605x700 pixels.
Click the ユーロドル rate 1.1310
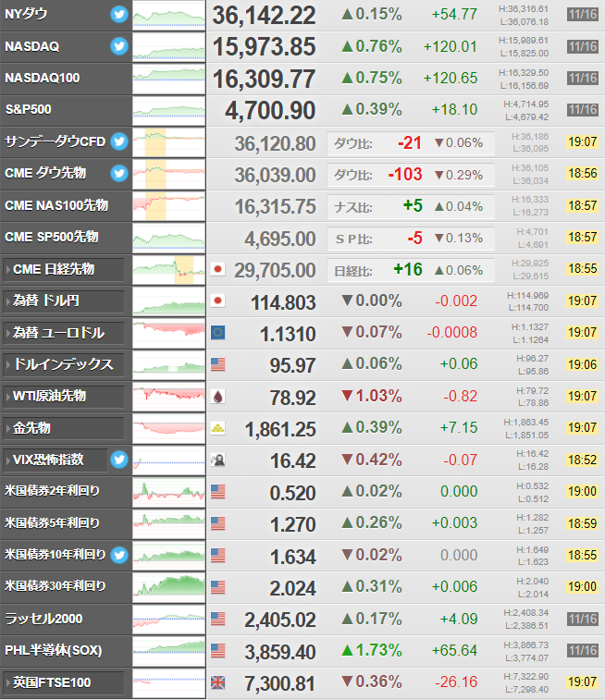tap(288, 335)
